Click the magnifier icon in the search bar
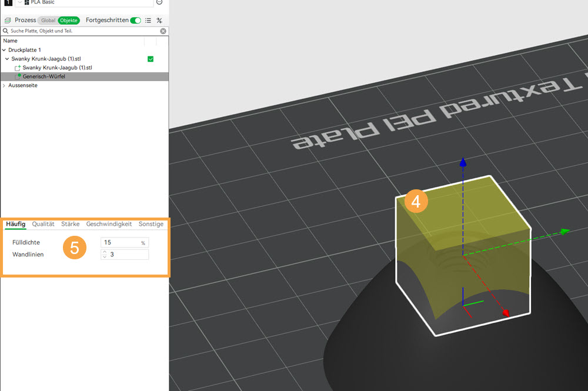Viewport: 588px width, 391px height. point(6,31)
